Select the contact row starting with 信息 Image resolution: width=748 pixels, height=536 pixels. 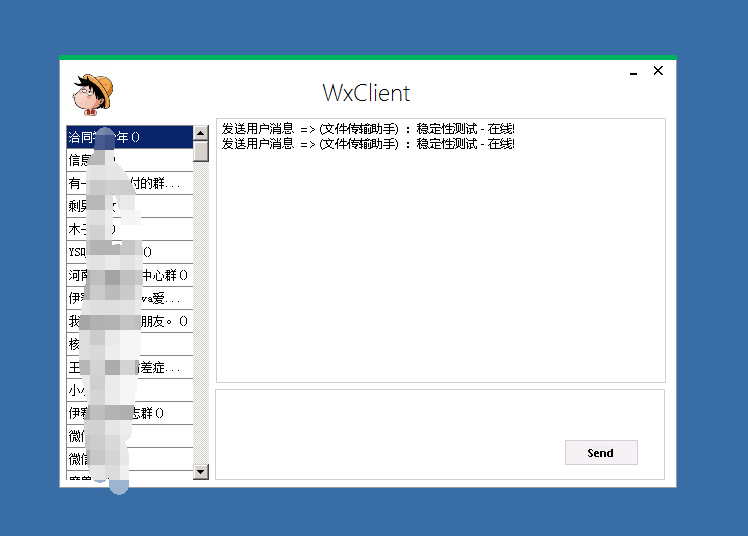(x=130, y=160)
